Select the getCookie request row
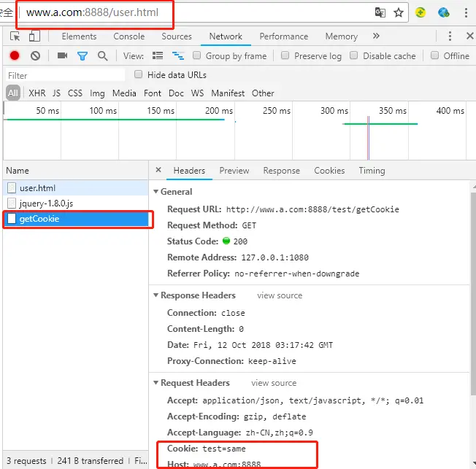This screenshot has width=476, height=469. [x=76, y=219]
